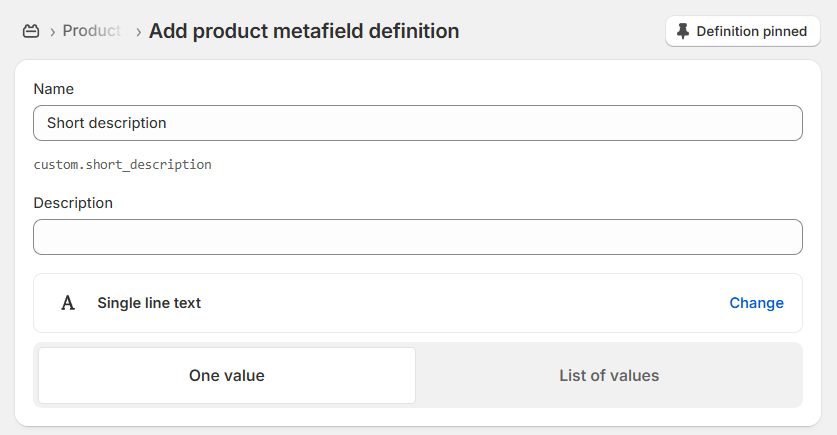Screen dimensions: 837x435
Task: Click the chevron before the page title
Action: pos(138,32)
